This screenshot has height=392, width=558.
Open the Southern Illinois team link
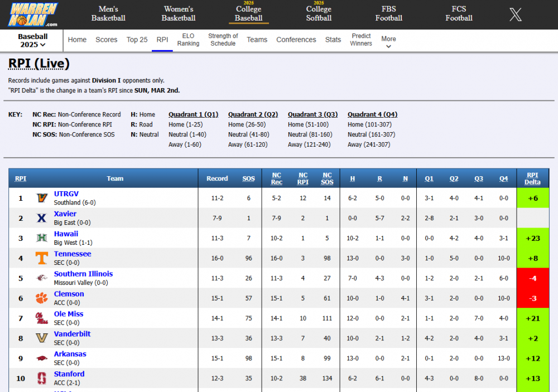click(x=83, y=274)
